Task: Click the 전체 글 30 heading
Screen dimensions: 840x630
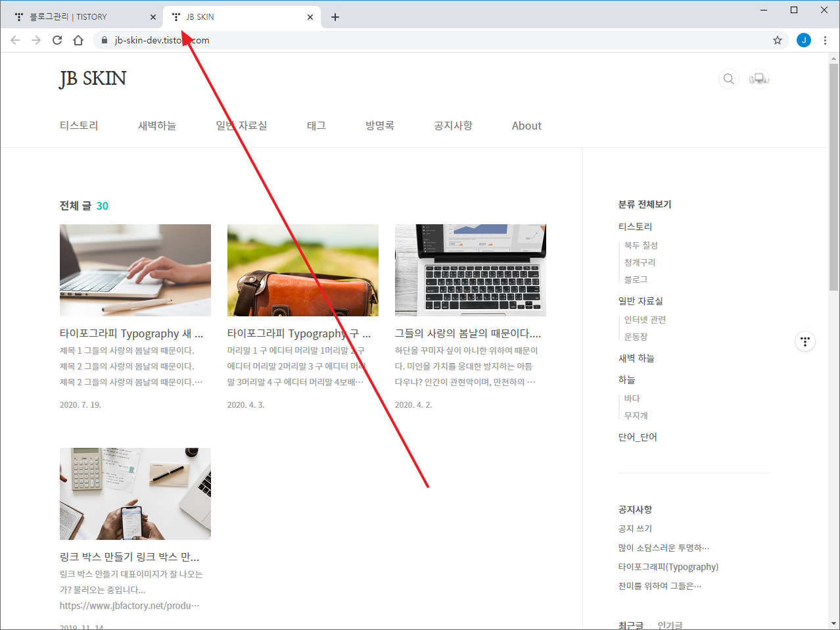Action: click(84, 206)
